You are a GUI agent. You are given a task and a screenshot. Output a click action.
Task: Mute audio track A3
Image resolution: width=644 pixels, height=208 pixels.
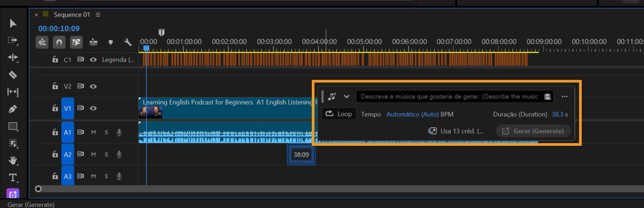click(x=93, y=176)
